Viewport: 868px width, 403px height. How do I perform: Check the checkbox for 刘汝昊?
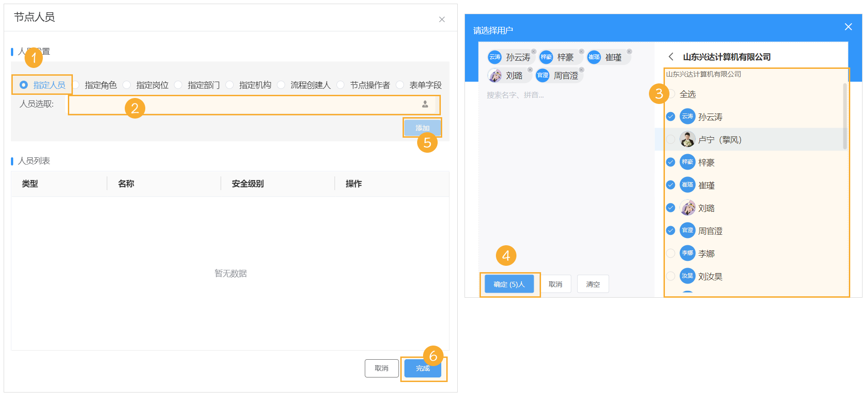point(671,276)
